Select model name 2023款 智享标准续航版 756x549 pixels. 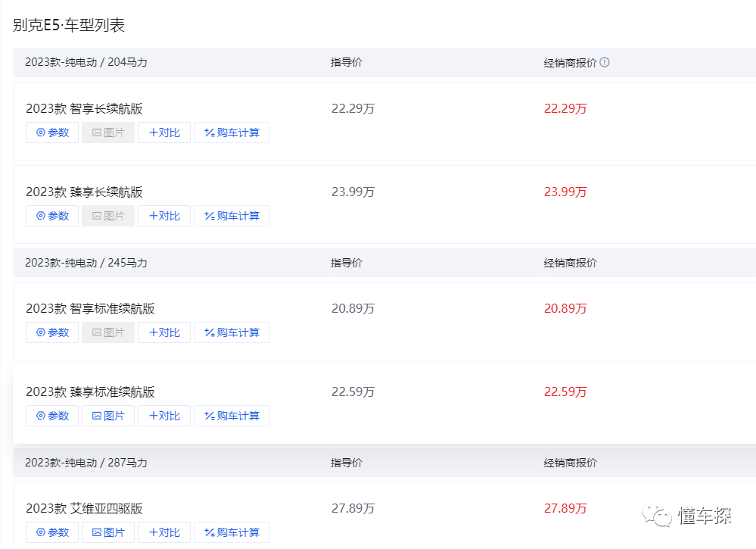(x=90, y=309)
